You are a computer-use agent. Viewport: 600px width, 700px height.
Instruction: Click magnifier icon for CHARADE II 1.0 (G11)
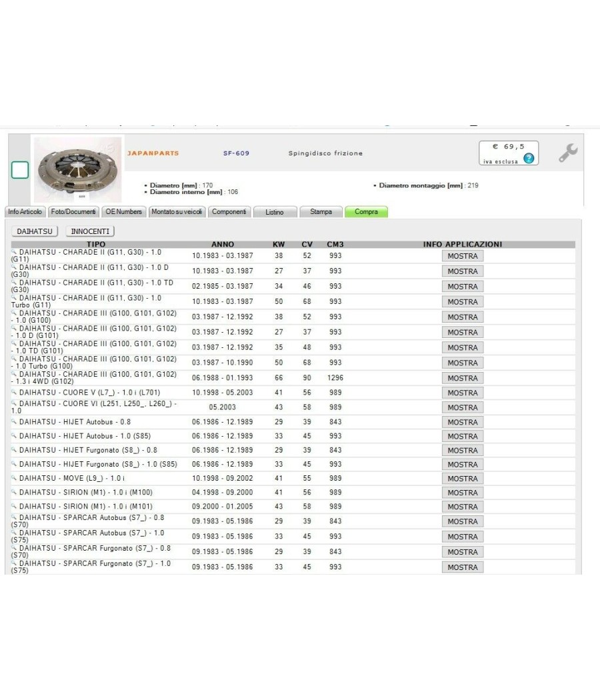pos(14,252)
